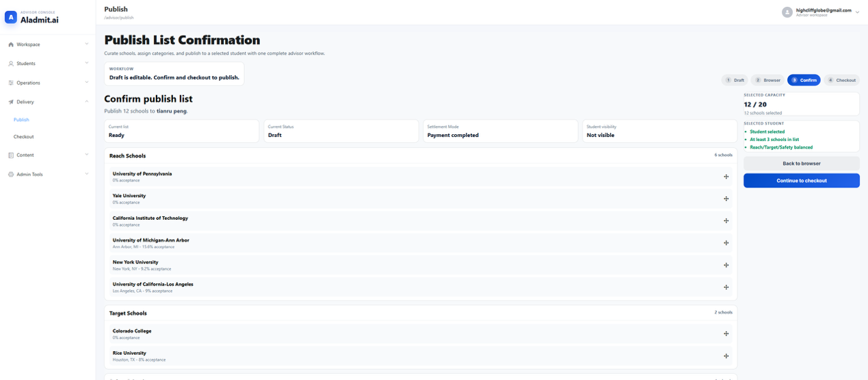Viewport: 868px width, 380px height.
Task: Click the Draft is editable workflow message
Action: 174,77
